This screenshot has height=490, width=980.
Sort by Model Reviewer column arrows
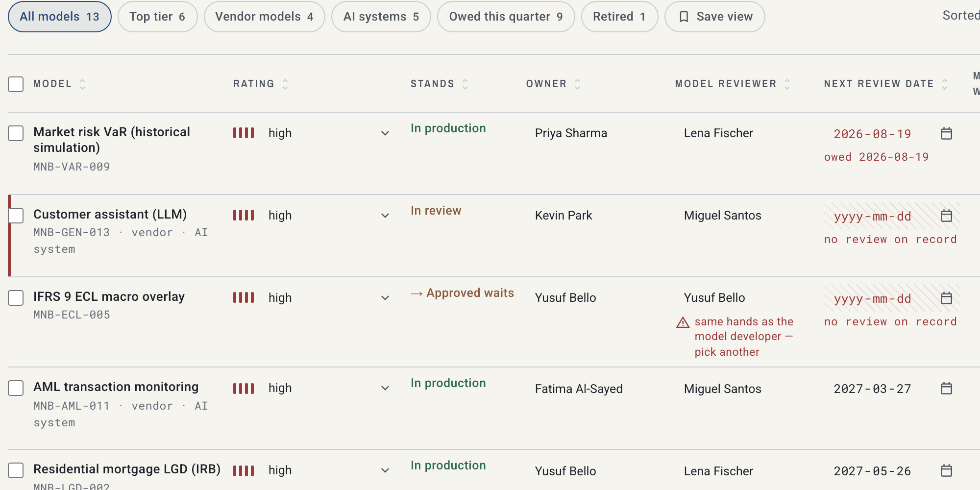pos(787,84)
